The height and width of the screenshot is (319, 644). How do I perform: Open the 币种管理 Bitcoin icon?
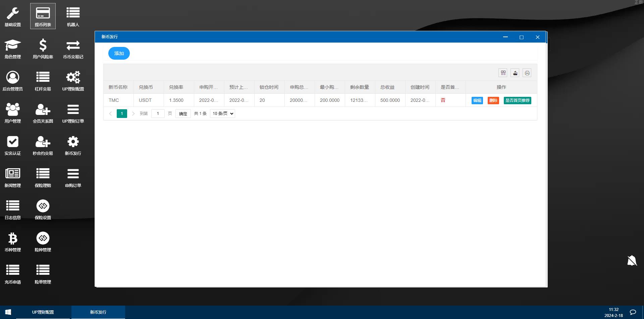click(x=12, y=241)
